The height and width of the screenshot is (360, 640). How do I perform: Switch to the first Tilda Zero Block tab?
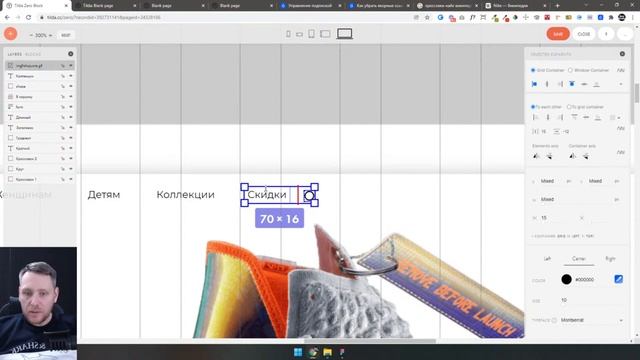[36, 6]
